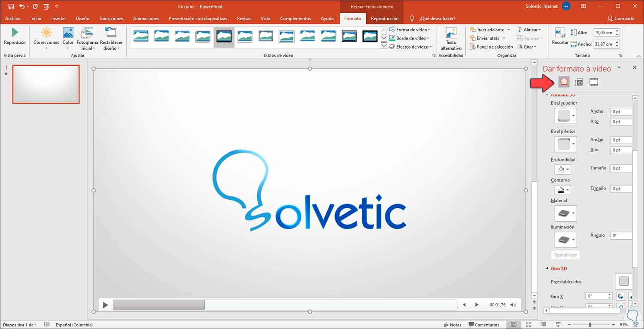This screenshot has width=644, height=329.
Task: Switch to the Vídeo film-strip pane icon
Action: click(594, 82)
